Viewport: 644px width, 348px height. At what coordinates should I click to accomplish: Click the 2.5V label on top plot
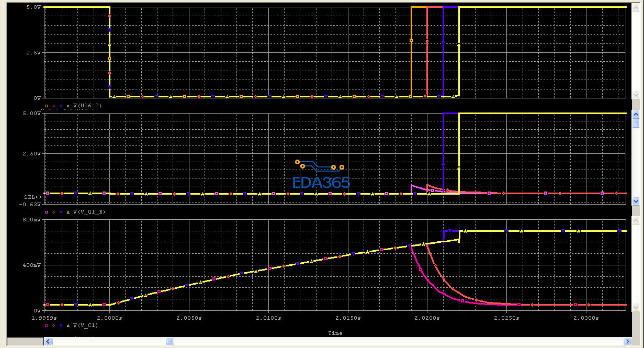(x=33, y=53)
